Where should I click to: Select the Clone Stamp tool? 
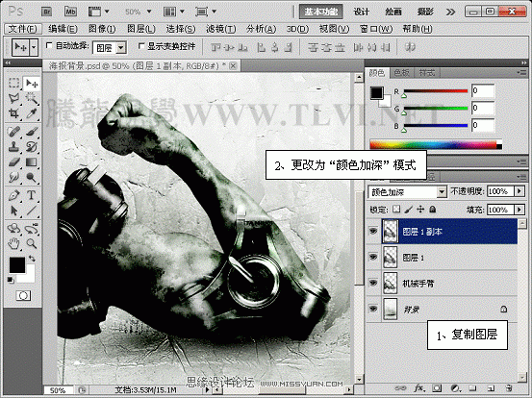pyautogui.click(x=13, y=146)
